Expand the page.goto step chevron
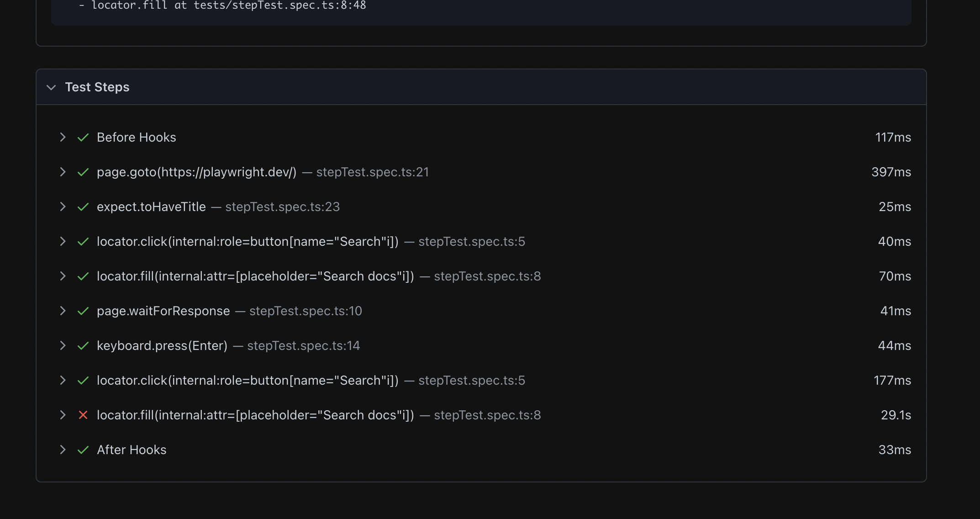 click(x=63, y=172)
